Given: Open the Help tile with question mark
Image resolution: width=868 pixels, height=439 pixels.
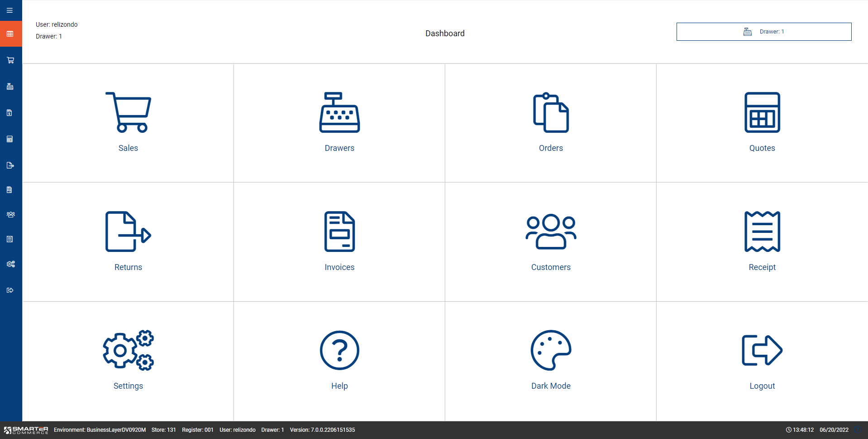Looking at the screenshot, I should (339, 361).
